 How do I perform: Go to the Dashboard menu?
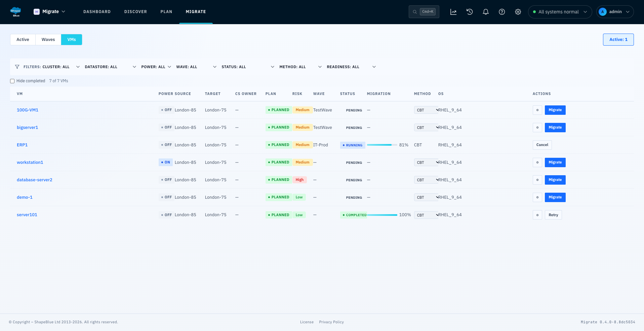pos(97,12)
